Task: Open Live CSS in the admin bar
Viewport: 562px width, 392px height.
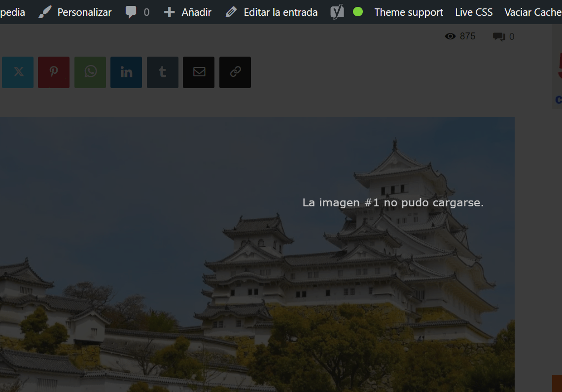Action: pos(474,12)
